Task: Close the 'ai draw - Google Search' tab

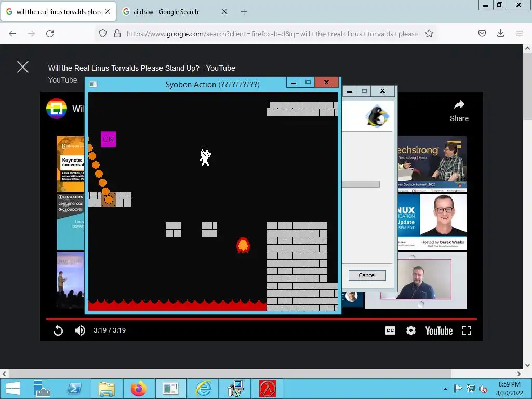Action: pos(224,11)
